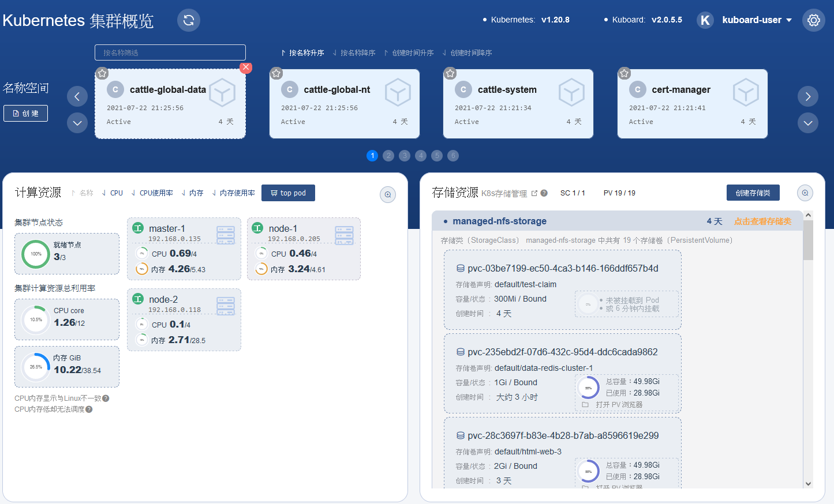Zoom into the storage resources panel
The image size is (834, 504).
(x=805, y=193)
